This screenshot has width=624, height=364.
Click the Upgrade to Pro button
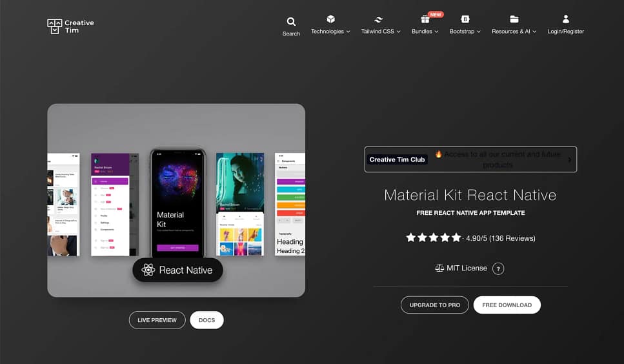pos(434,305)
